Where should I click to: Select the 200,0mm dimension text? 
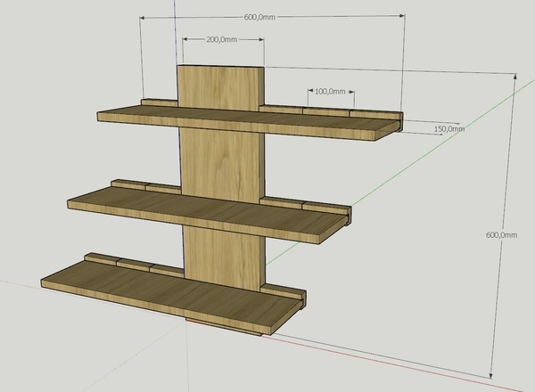pos(221,40)
